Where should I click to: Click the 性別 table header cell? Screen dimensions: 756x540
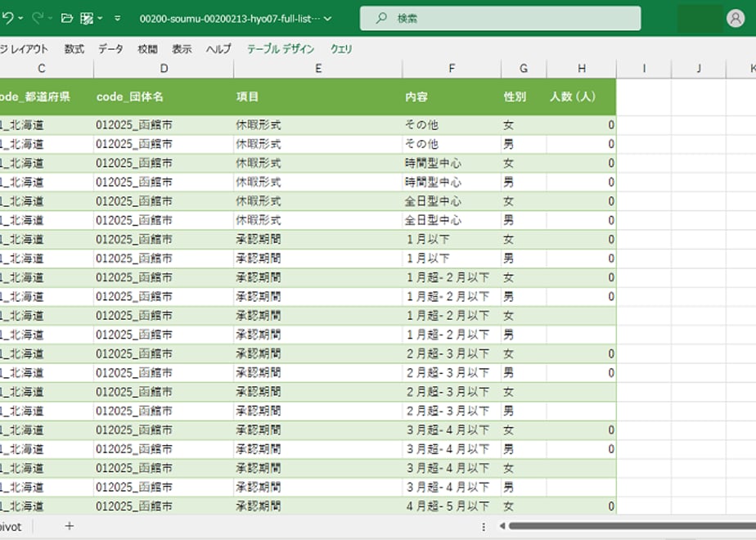[524, 97]
